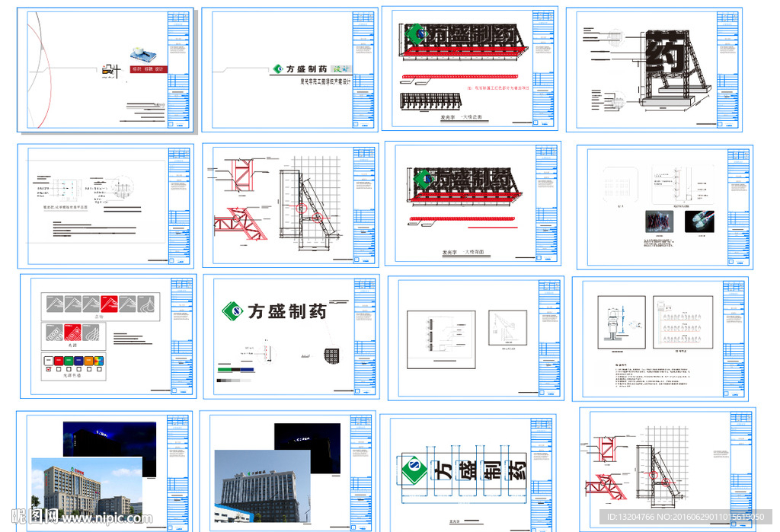Click the grey wavy-lines icon in the three-icon row
Screen dimensions: 780x532
click(91, 333)
